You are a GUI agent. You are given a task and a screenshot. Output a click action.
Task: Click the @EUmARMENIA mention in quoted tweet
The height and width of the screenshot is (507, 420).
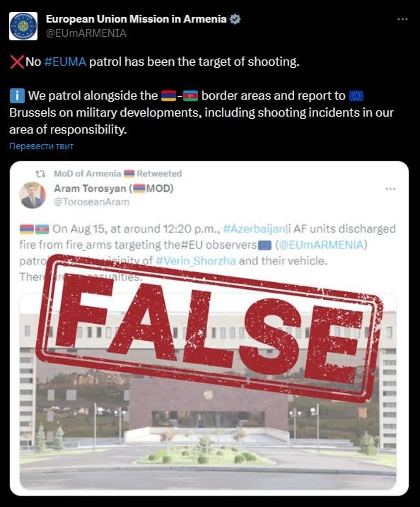click(x=321, y=245)
